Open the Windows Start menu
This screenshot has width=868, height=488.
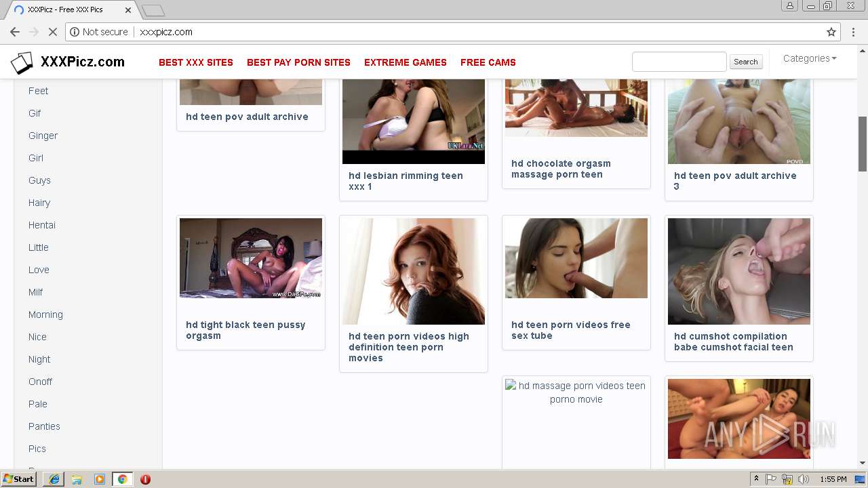point(18,479)
